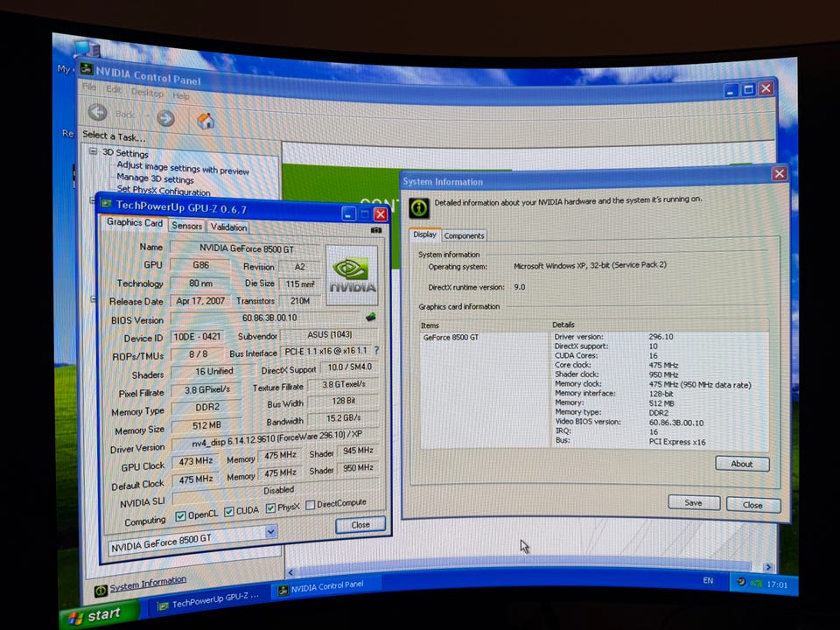Open the Edit menu in NVIDIA Control Panel
The image size is (840, 630).
pyautogui.click(x=113, y=89)
